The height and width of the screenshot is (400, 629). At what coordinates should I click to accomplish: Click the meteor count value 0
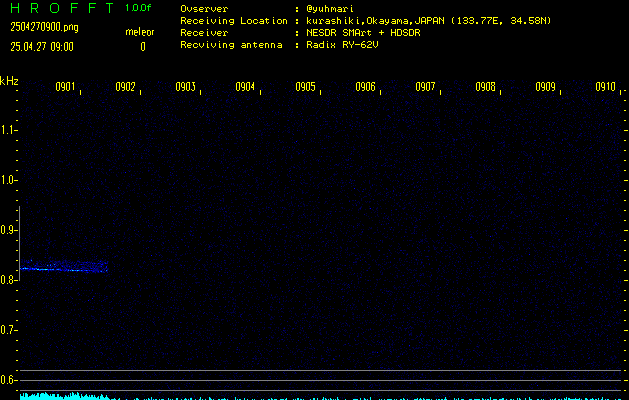tap(143, 47)
